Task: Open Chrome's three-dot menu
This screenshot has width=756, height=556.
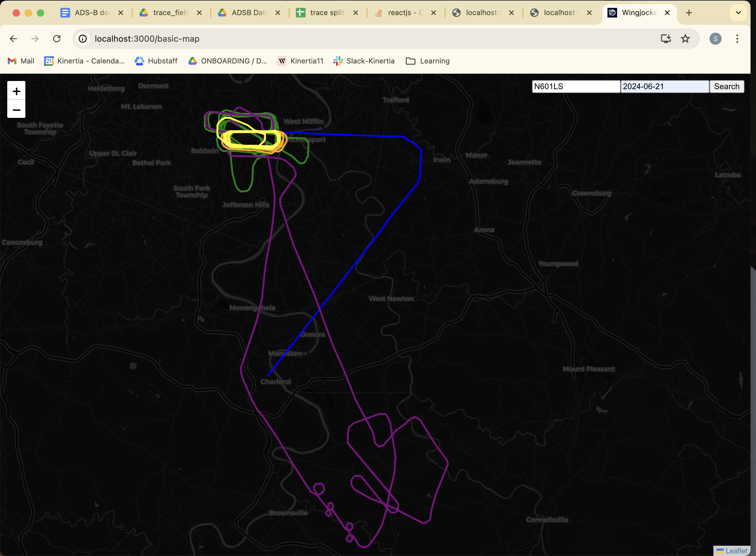Action: [x=737, y=39]
